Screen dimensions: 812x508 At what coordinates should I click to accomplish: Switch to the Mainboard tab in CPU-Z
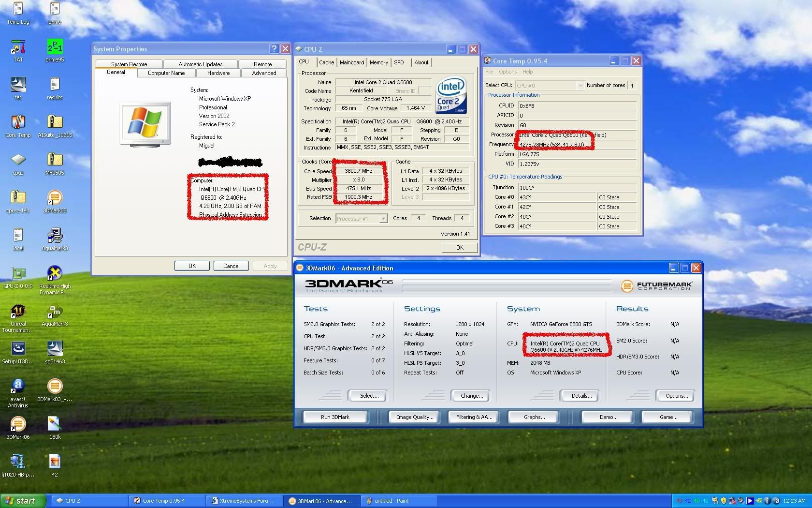tap(351, 62)
